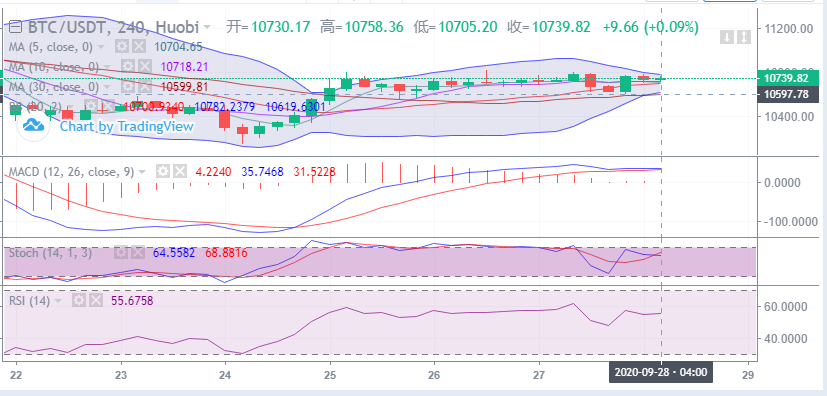Image resolution: width=827 pixels, height=396 pixels.
Task: Click the MA (10, close, 0) label
Action: click(53, 66)
